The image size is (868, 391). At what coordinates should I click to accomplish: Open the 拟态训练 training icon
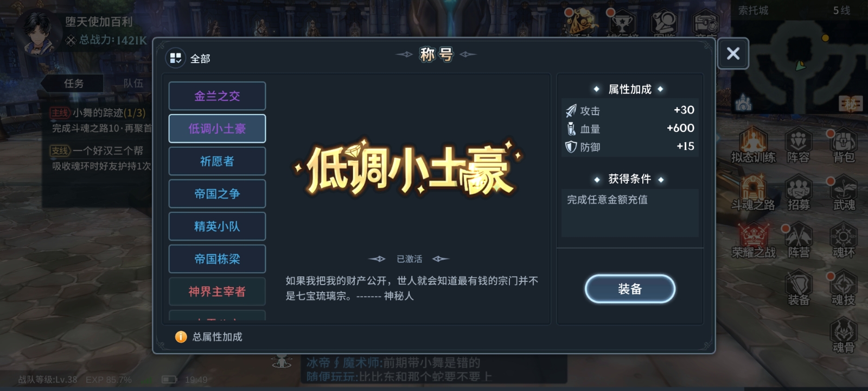(x=753, y=146)
